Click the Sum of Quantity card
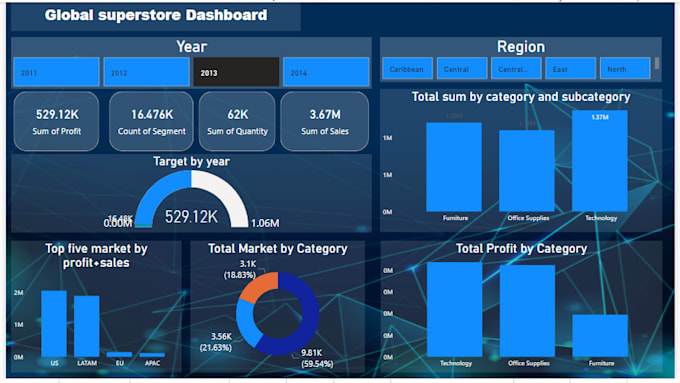 [237, 121]
